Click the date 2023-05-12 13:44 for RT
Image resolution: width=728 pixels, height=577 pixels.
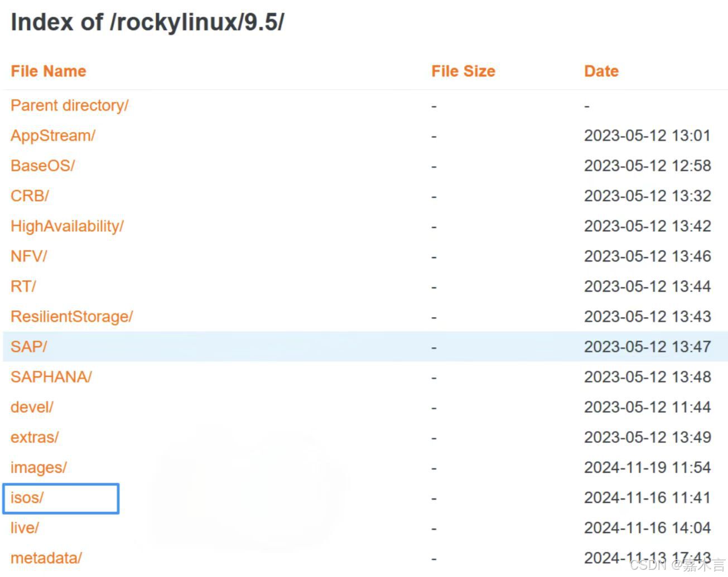(647, 286)
